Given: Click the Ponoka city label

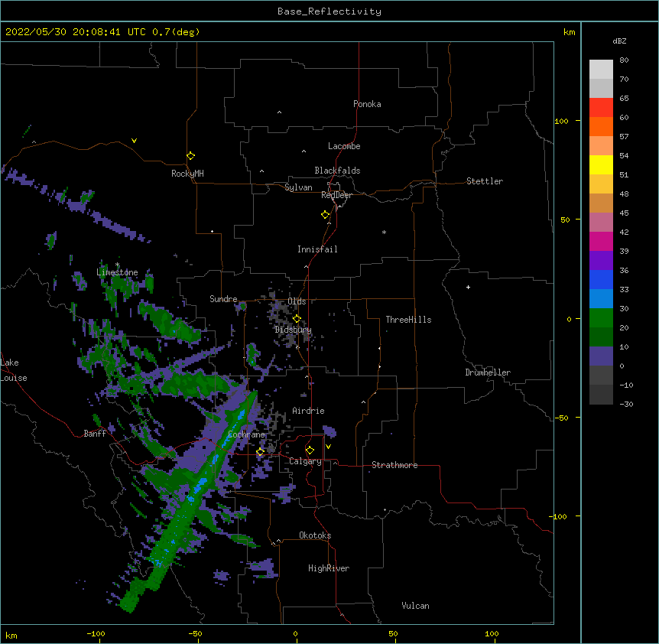Looking at the screenshot, I should click(367, 104).
